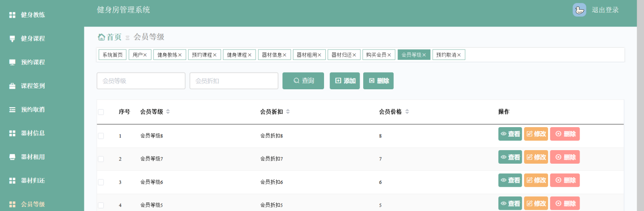644x211 pixels.
Task: Delete the 会员等级6 row
Action: 565,180
